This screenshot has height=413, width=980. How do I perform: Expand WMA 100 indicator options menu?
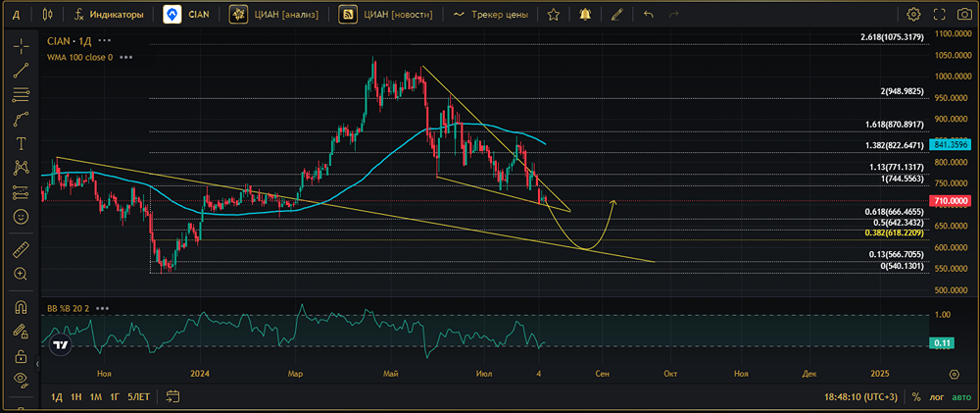(126, 57)
